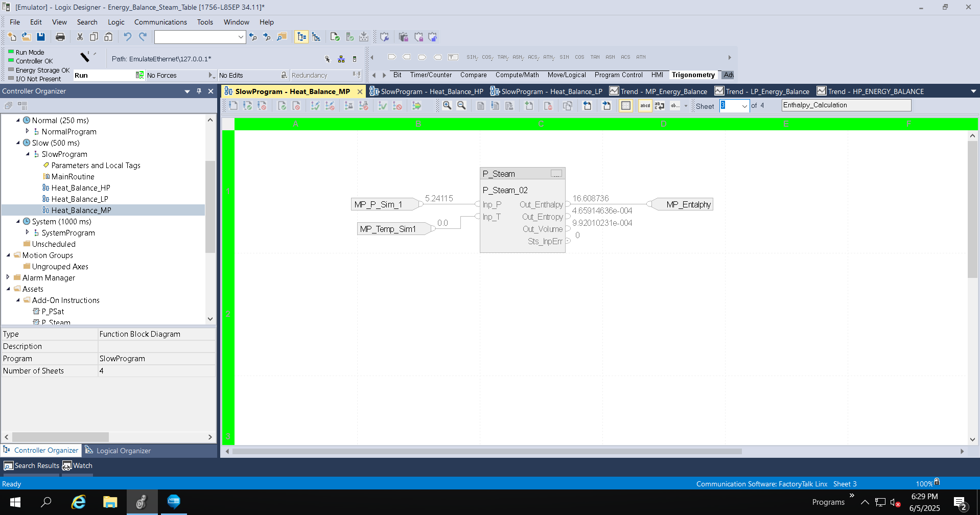Toggle autohide pin on the Controller Organizer
Viewport: 980px width, 515px height.
pos(199,91)
